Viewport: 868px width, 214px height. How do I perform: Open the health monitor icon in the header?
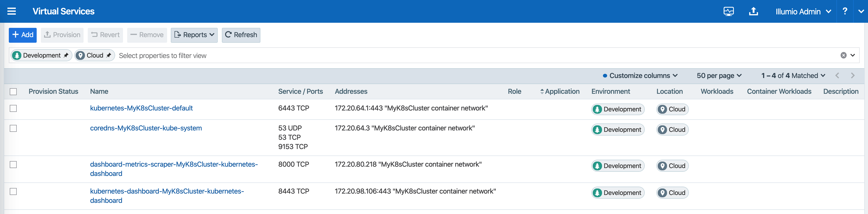tap(729, 11)
